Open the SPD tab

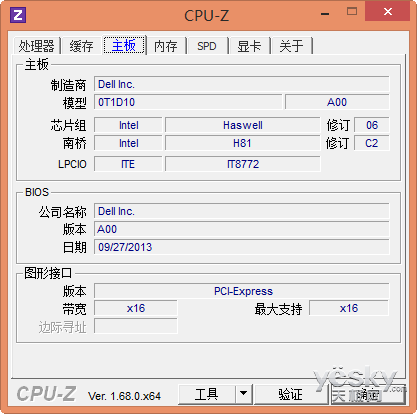click(x=207, y=46)
